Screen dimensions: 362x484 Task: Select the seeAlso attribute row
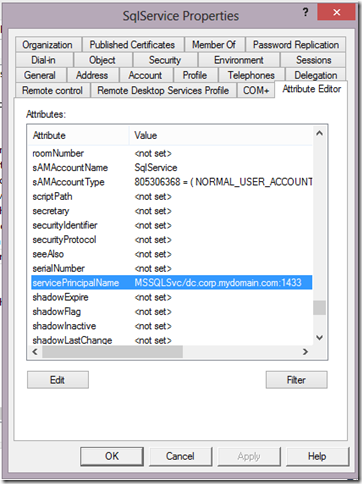[x=171, y=254]
